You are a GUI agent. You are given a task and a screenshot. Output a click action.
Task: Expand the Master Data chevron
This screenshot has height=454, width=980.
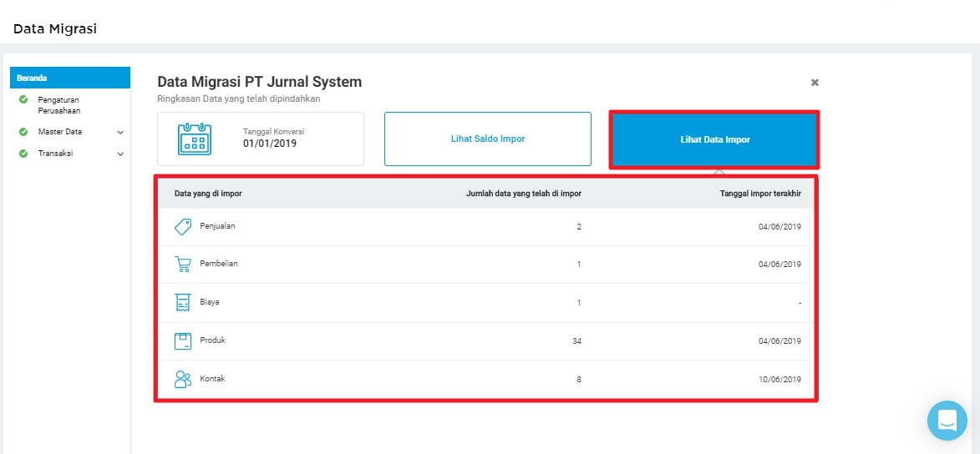pos(120,133)
